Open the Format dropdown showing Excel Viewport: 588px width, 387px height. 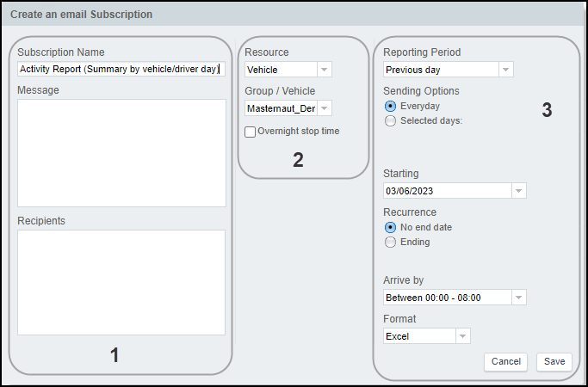(427, 336)
